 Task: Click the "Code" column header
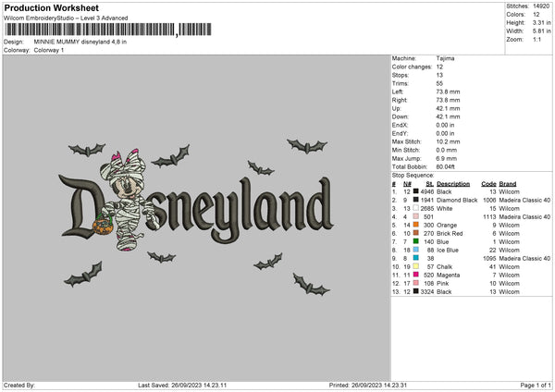(x=488, y=184)
